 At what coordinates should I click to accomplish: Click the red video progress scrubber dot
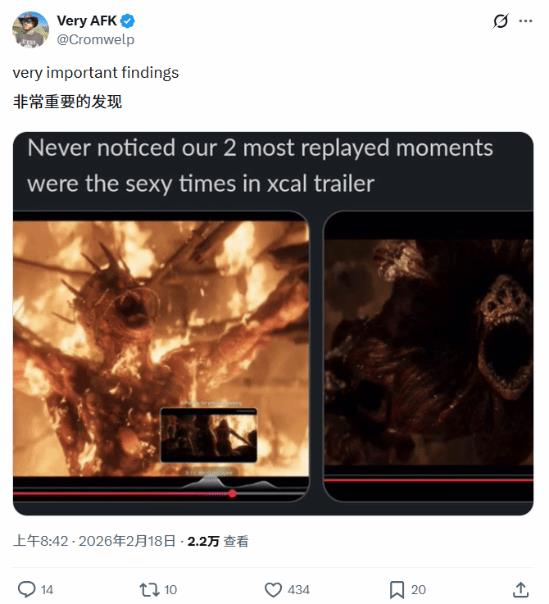[x=232, y=493]
